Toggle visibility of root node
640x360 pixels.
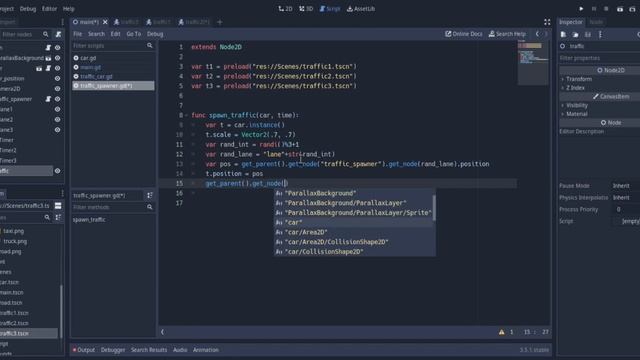(x=58, y=48)
